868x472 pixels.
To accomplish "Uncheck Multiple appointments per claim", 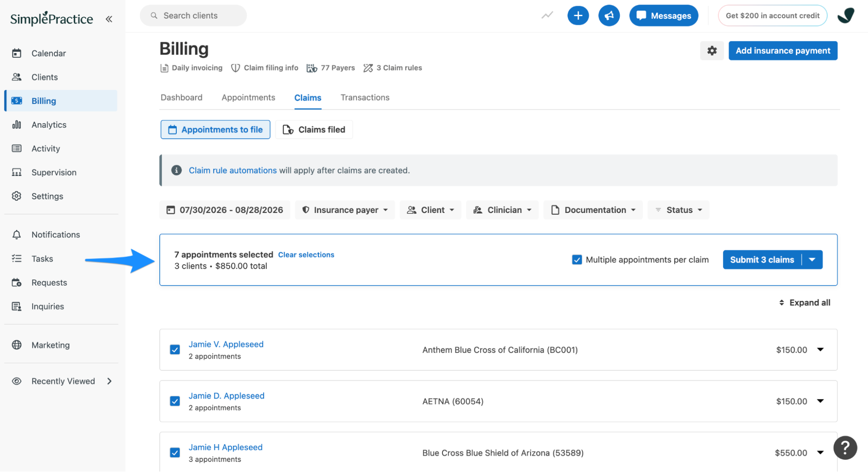I will (x=577, y=260).
